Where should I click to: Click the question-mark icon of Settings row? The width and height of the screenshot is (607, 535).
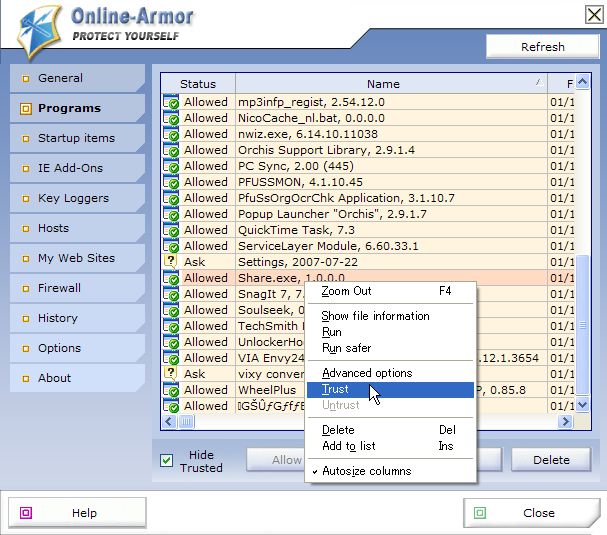[x=170, y=261]
